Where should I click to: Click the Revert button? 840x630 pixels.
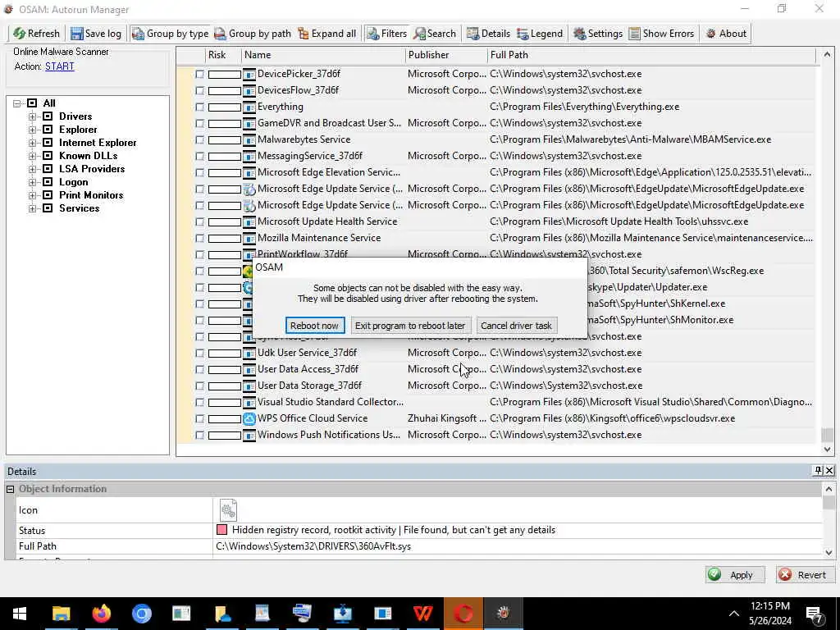tap(806, 574)
